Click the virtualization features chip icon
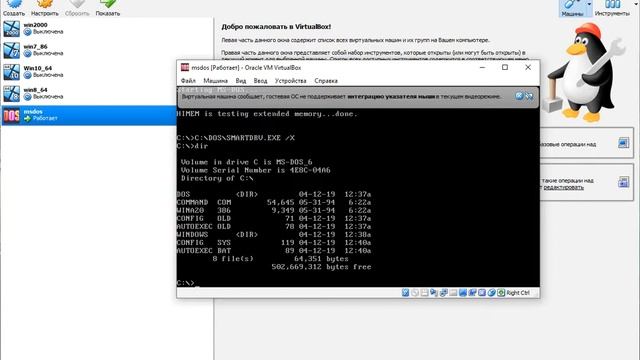Screen dimensions: 640x360 click(x=482, y=293)
